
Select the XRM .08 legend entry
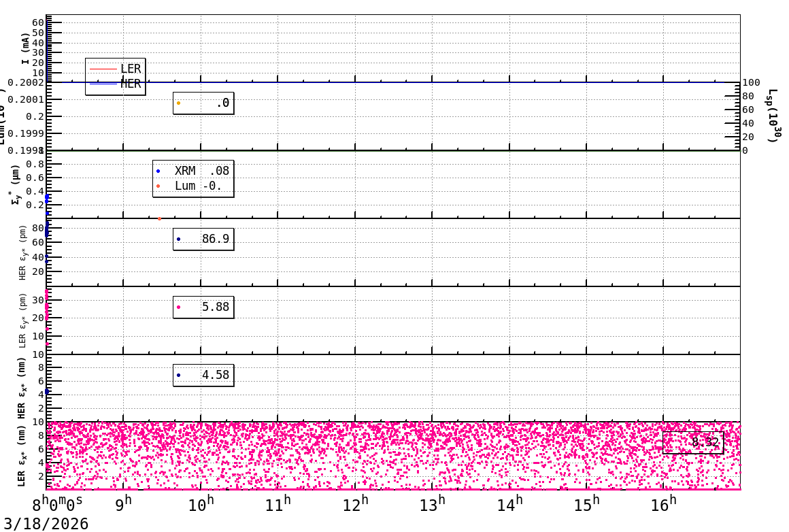point(192,171)
